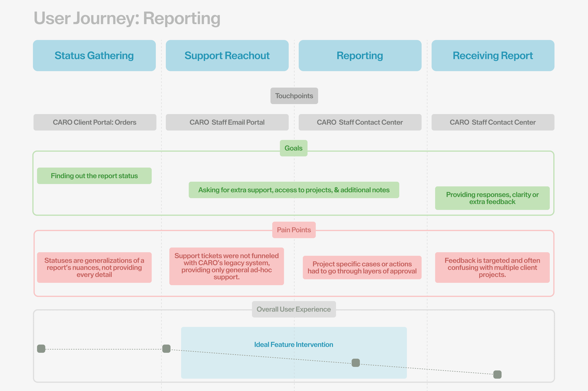Click the Asking for extra support goal
Image resolution: width=588 pixels, height=391 pixels.
point(294,190)
